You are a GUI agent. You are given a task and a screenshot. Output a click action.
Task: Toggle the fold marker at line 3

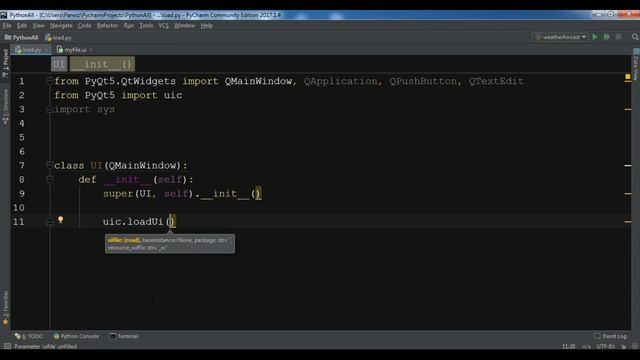pos(50,109)
